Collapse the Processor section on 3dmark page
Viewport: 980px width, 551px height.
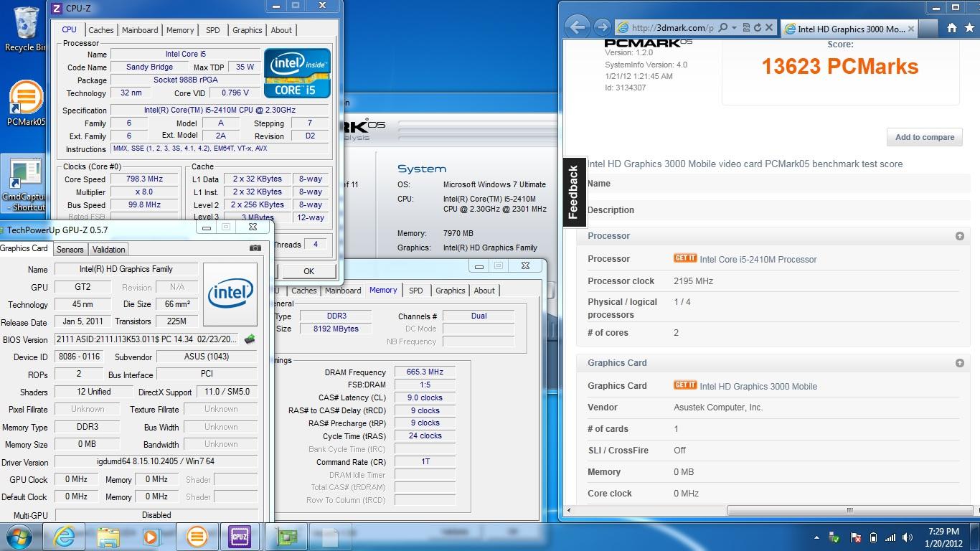(x=959, y=236)
